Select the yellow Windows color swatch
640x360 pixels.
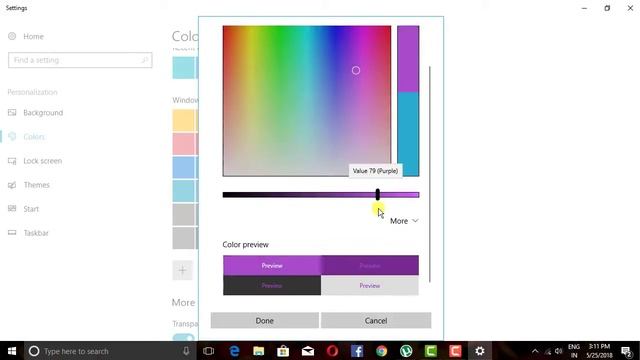click(183, 120)
